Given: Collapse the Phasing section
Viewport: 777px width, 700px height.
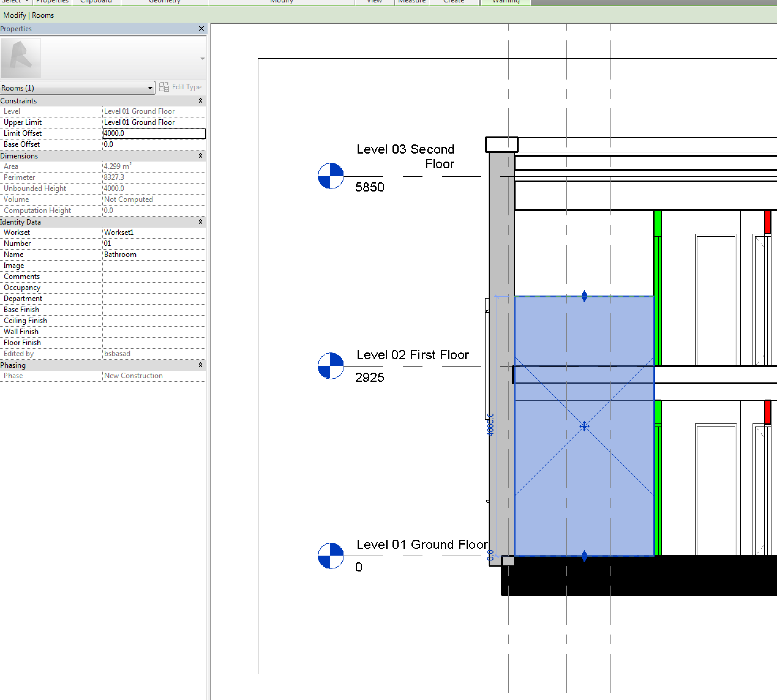Looking at the screenshot, I should point(201,365).
